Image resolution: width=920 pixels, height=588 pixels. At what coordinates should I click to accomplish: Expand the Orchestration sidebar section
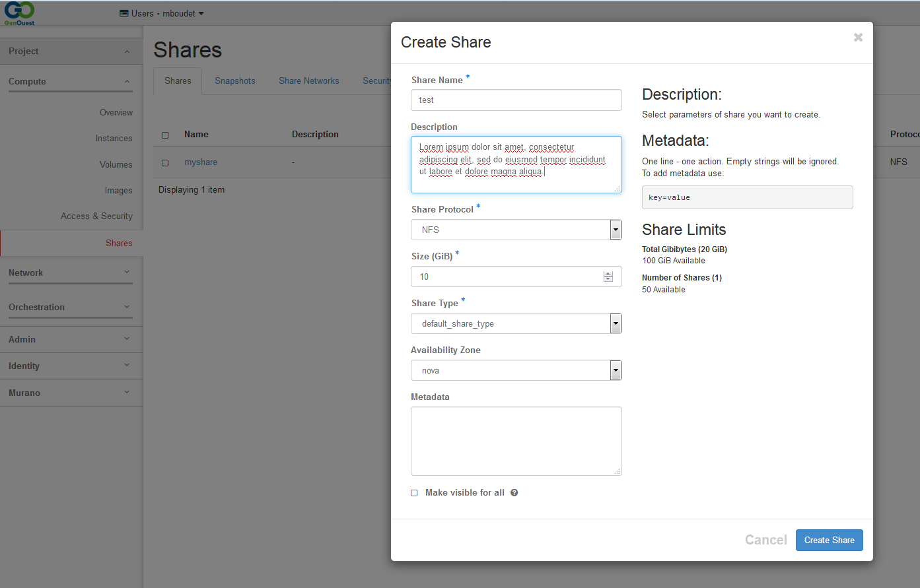[71, 308]
